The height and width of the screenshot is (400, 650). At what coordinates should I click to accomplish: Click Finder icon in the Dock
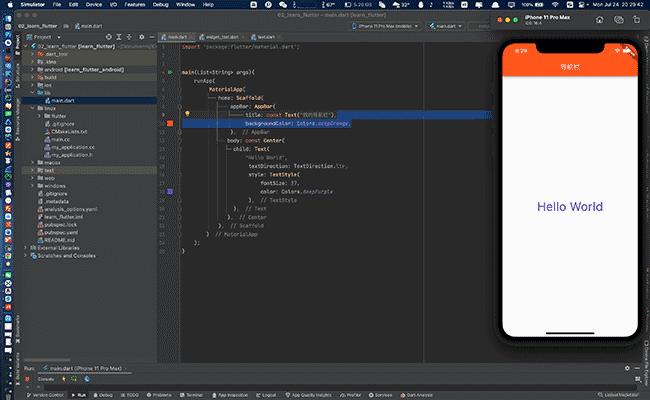coord(8,19)
